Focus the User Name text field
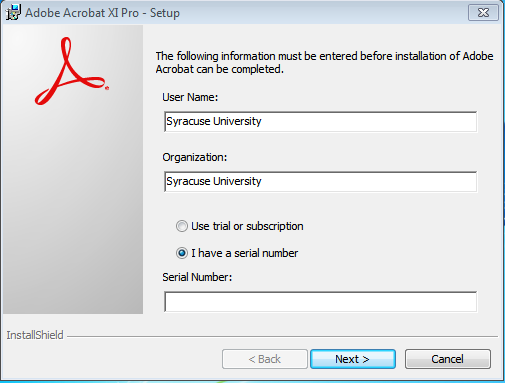 320,122
